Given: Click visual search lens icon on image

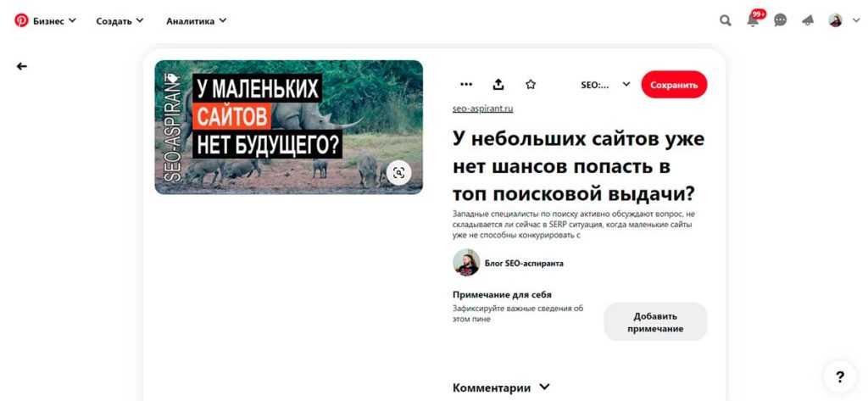Looking at the screenshot, I should 399,173.
